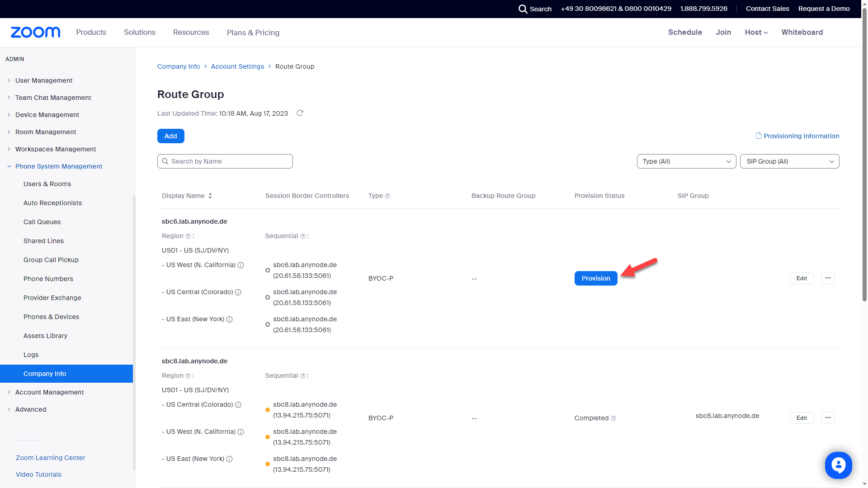Click the Provisioning Information document icon
The height and width of the screenshot is (488, 868).
[759, 136]
